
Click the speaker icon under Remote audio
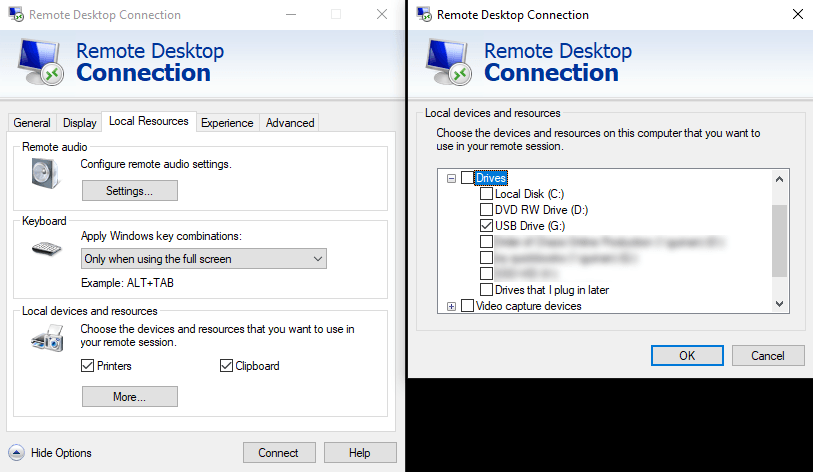coord(45,173)
